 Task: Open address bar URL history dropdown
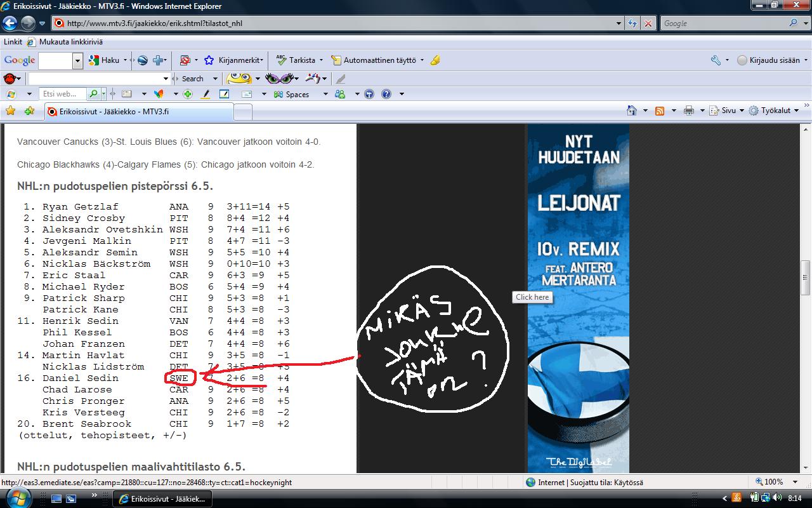(619, 23)
